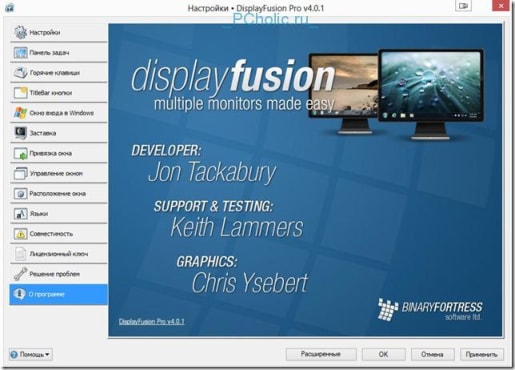Open the DisplayFusion Pro v4.0.1 link
The image size is (515, 370).
click(x=151, y=321)
